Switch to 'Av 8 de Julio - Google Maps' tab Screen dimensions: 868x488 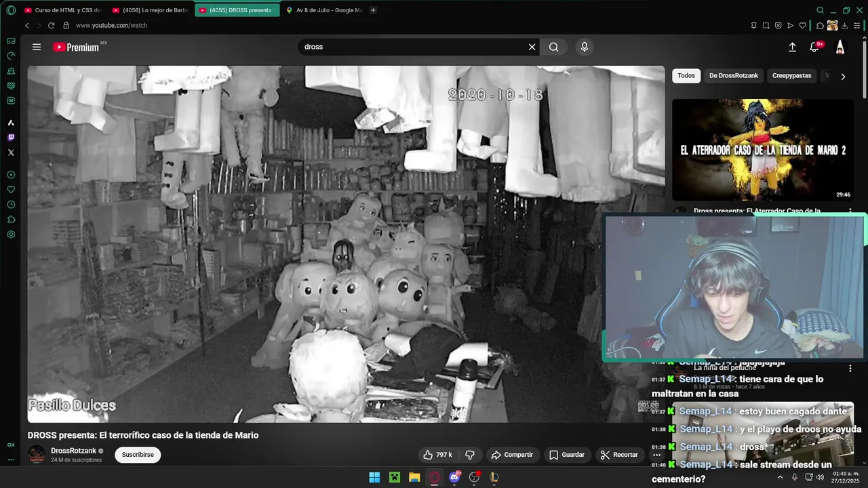click(x=323, y=10)
